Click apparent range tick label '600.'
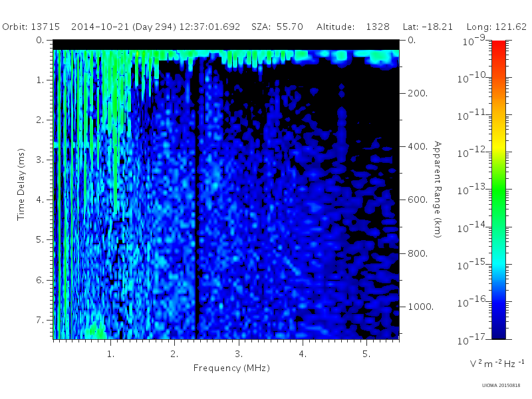Viewport: 532px width, 399px height. (x=418, y=199)
